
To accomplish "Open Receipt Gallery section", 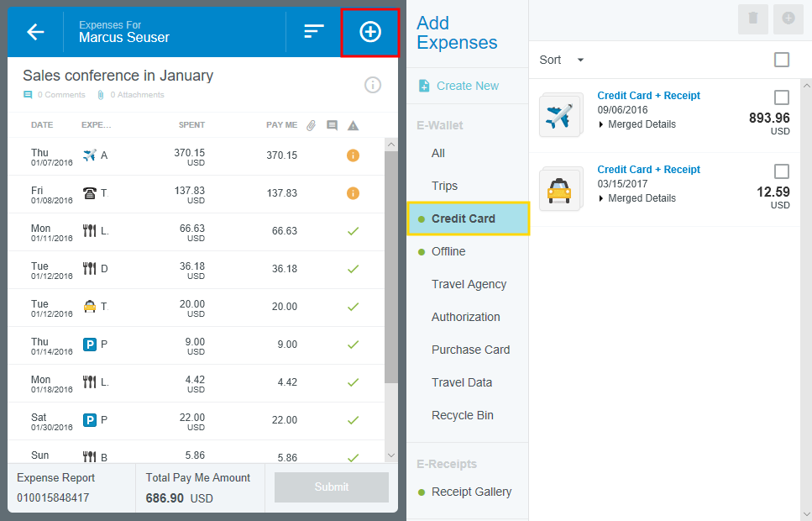I will coord(471,492).
